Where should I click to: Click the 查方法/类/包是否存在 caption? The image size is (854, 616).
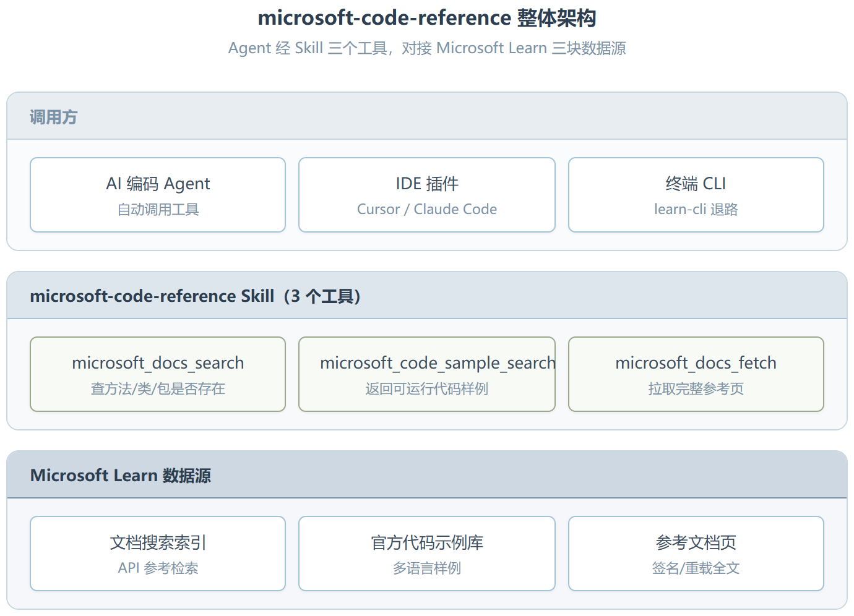pos(158,389)
